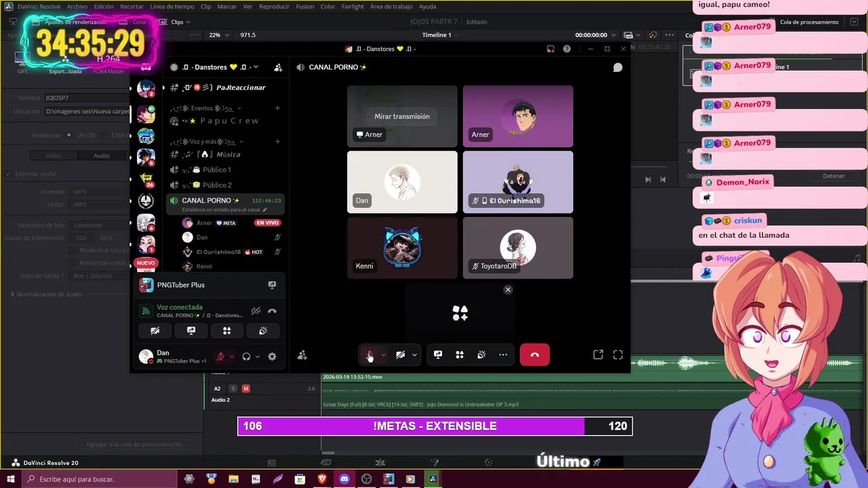
Task: Enter fullscreen for the voice call
Action: 618,354
